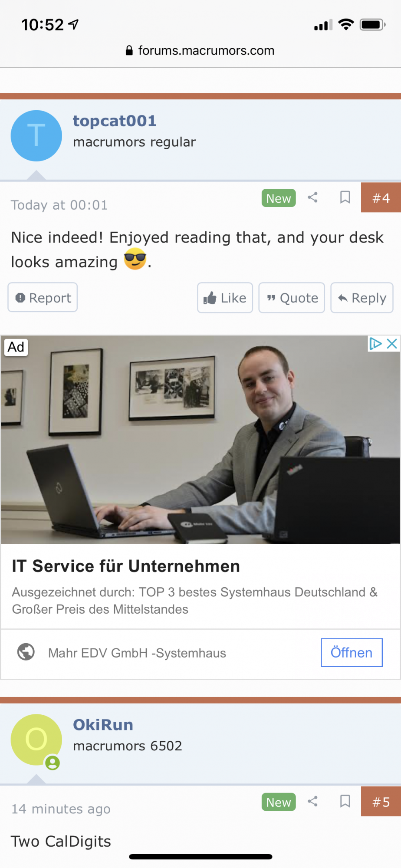Image resolution: width=401 pixels, height=868 pixels.
Task: Tap the ad photo of man at laptop
Action: click(x=200, y=440)
